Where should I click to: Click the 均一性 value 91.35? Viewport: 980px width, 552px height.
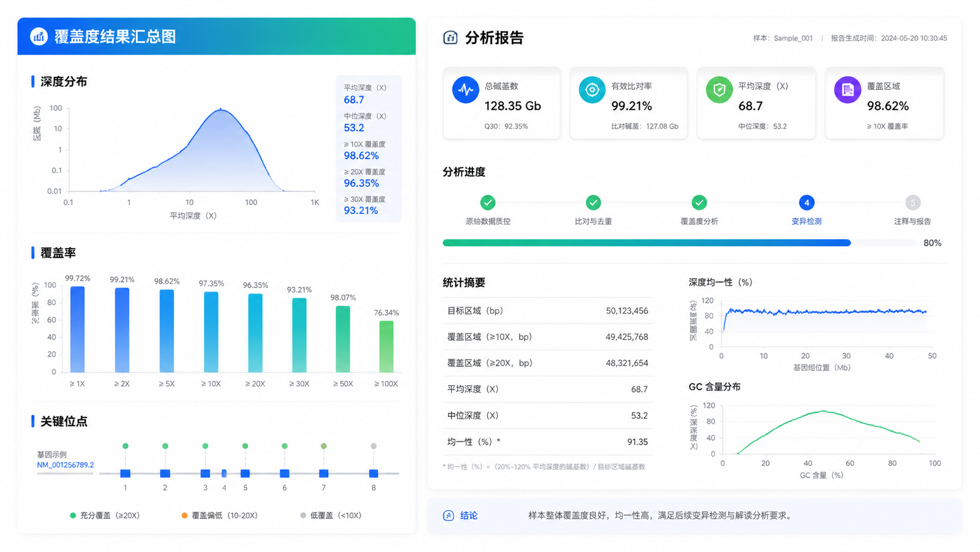pyautogui.click(x=637, y=442)
